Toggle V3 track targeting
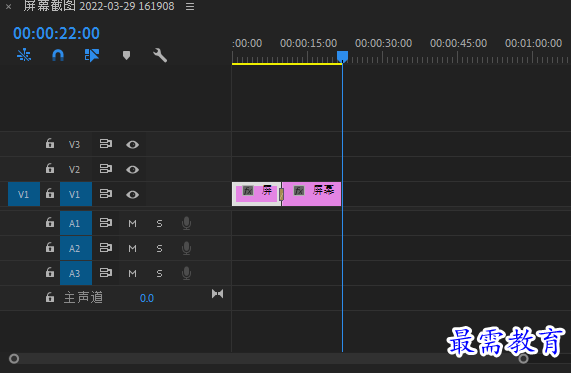Image resolution: width=571 pixels, height=373 pixels. (x=76, y=145)
